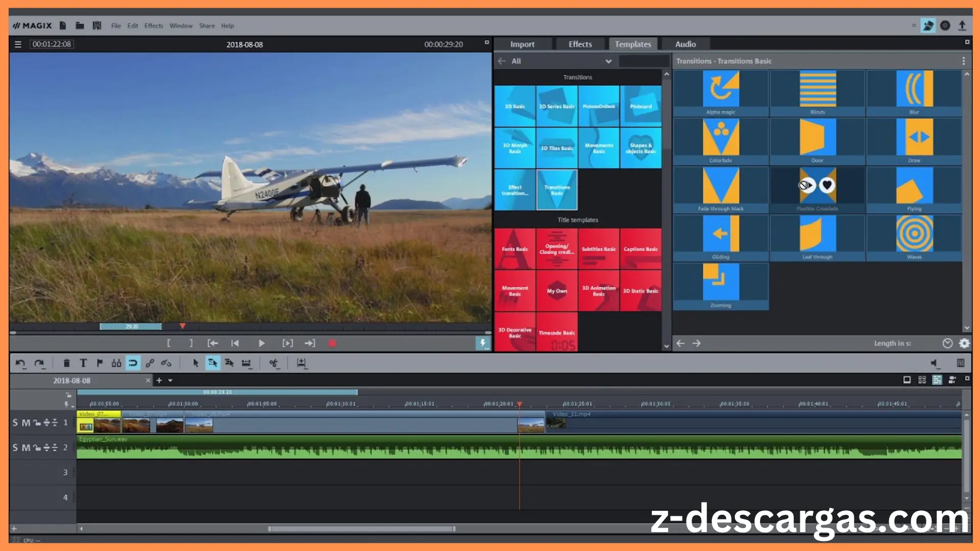980x551 pixels.
Task: Select the Zooming transition
Action: [721, 287]
